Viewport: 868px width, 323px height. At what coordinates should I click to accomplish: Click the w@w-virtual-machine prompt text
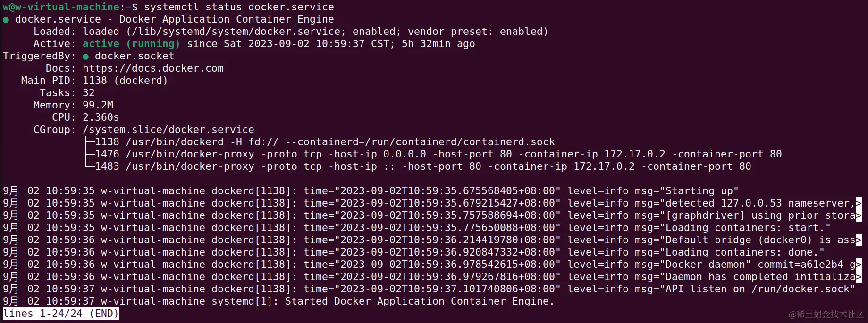[x=61, y=7]
